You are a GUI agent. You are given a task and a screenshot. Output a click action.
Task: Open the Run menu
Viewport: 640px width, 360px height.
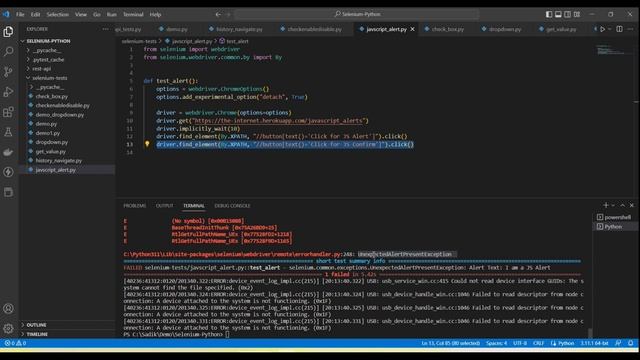click(111, 14)
